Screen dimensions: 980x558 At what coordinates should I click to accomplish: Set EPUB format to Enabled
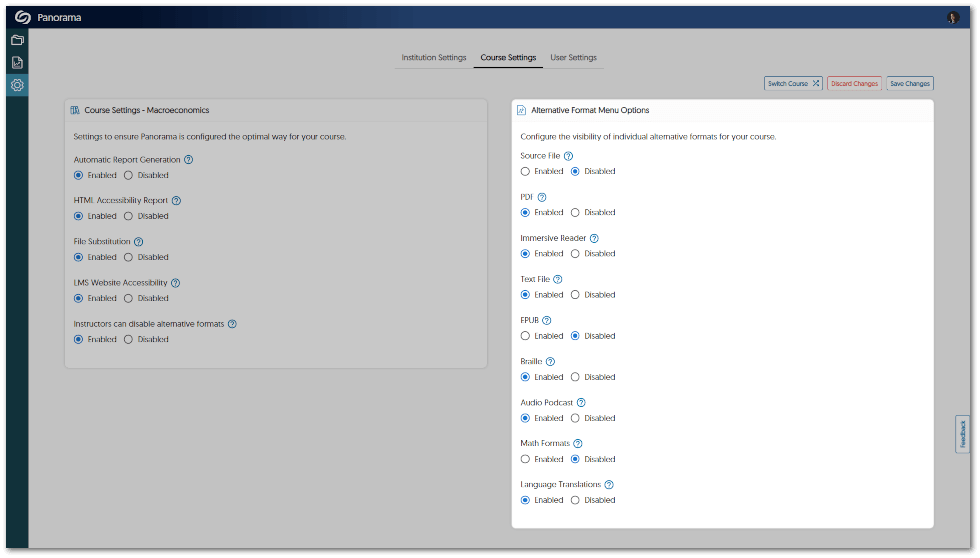[526, 336]
